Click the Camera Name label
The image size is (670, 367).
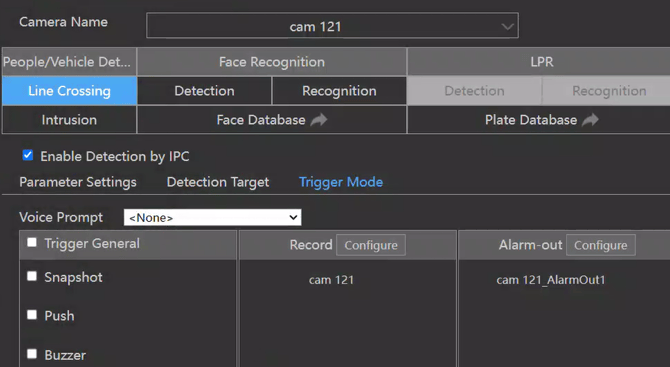click(x=63, y=22)
